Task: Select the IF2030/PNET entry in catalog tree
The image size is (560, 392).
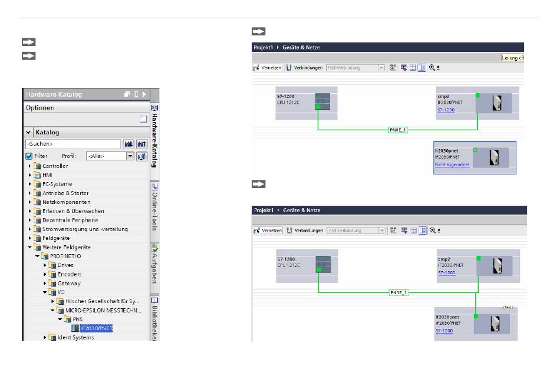Action: click(x=95, y=328)
